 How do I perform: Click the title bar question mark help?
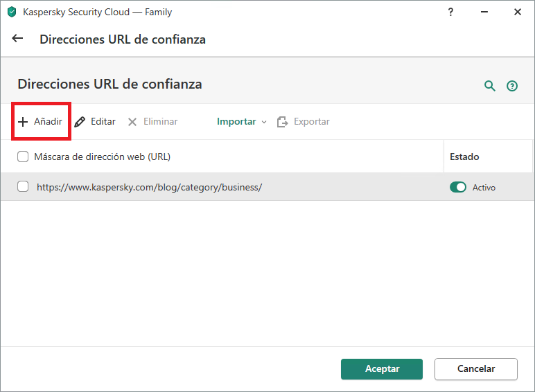[450, 12]
